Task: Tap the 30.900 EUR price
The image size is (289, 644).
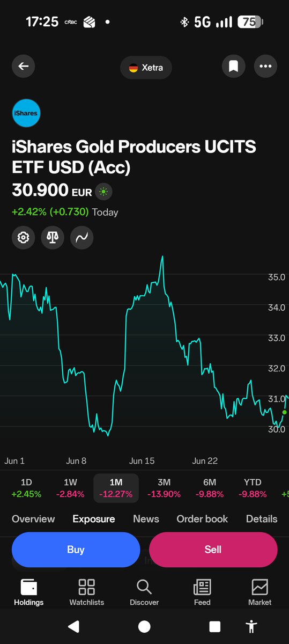Action: click(x=52, y=191)
